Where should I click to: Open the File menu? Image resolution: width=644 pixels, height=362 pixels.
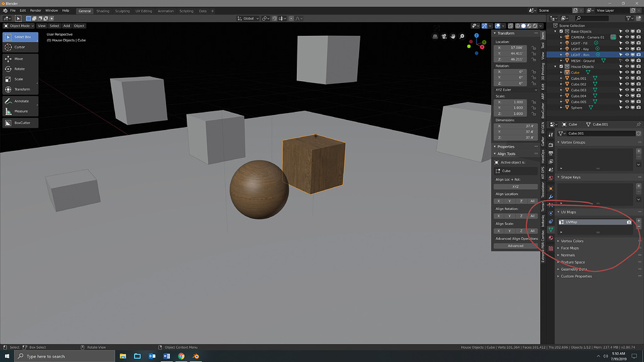[x=13, y=11]
